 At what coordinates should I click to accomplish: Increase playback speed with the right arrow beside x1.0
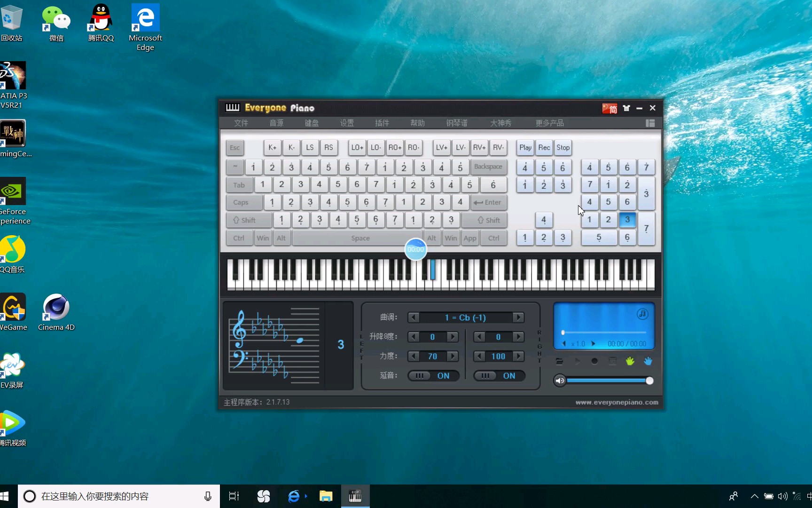pyautogui.click(x=593, y=344)
